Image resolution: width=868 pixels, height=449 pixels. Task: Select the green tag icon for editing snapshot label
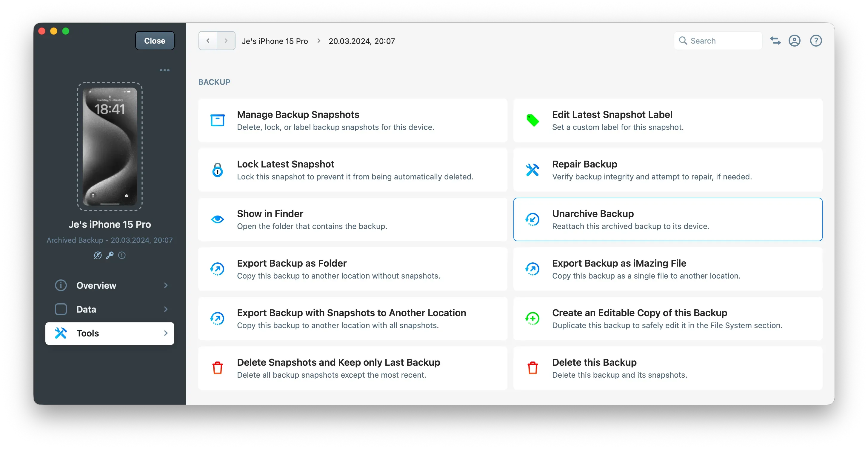click(533, 120)
